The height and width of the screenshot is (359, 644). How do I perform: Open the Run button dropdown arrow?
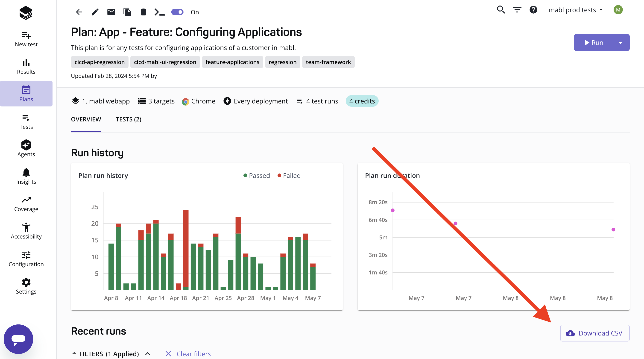621,43
